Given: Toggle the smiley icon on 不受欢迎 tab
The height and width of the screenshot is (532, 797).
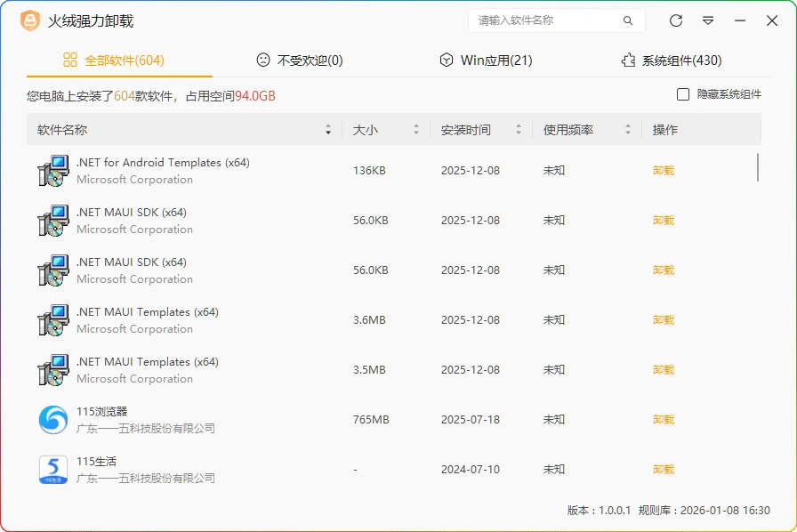Looking at the screenshot, I should coord(262,60).
